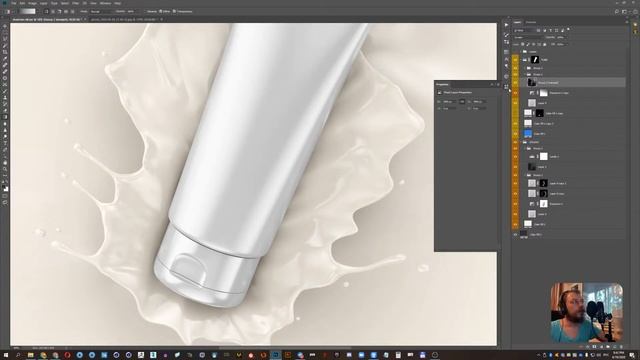Open the File menu

[x=13, y=3]
